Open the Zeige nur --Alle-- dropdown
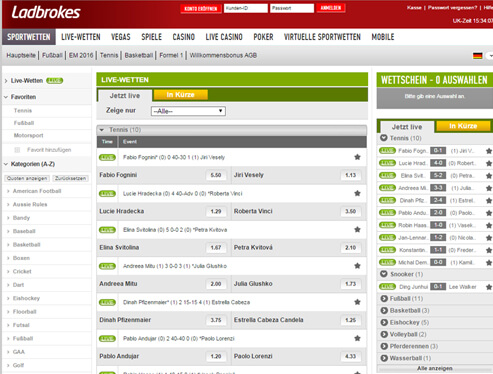 pyautogui.click(x=188, y=111)
